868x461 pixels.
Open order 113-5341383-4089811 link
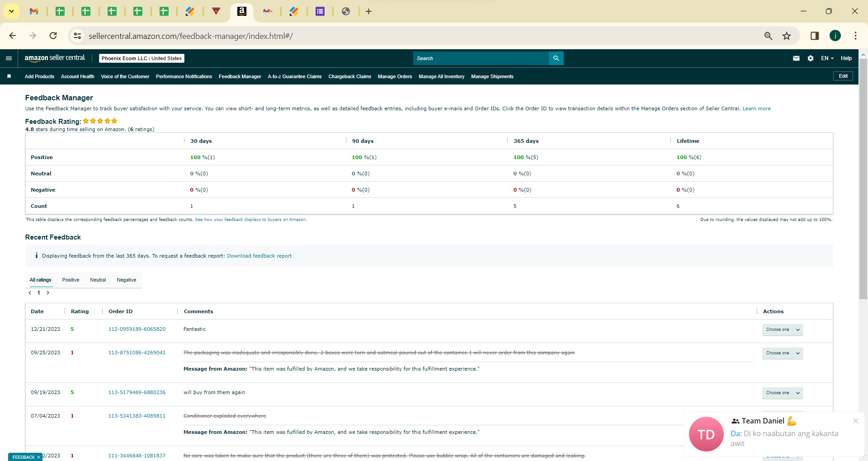(x=137, y=416)
